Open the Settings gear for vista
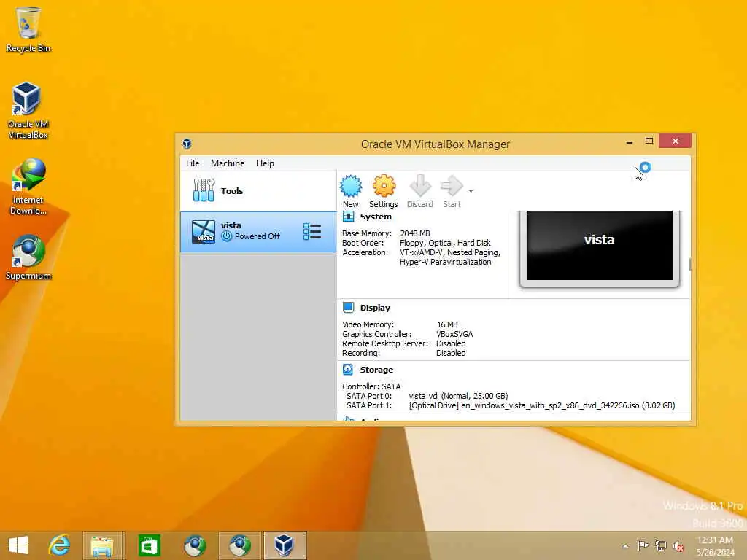Screen dimensions: 747x560 coord(384,191)
